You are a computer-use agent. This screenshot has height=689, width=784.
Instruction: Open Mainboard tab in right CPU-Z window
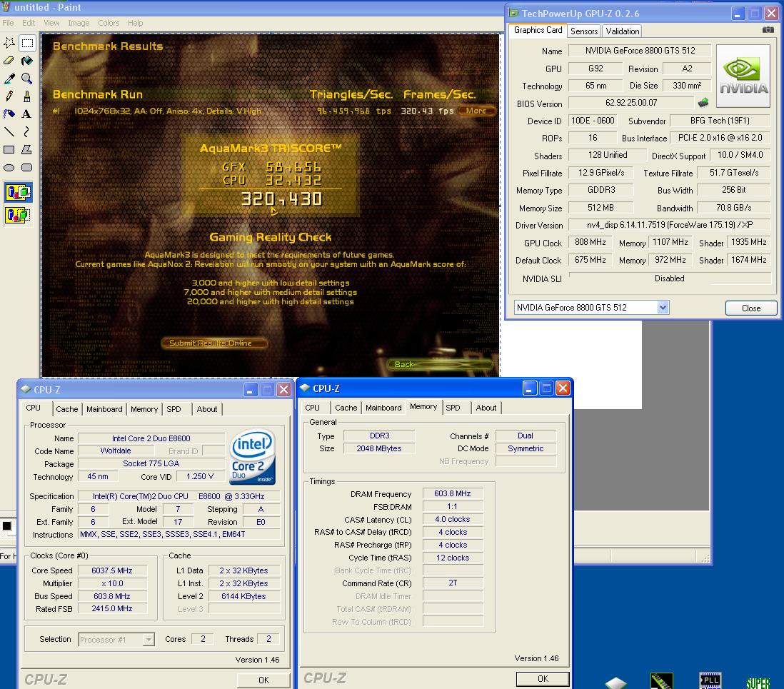point(383,408)
